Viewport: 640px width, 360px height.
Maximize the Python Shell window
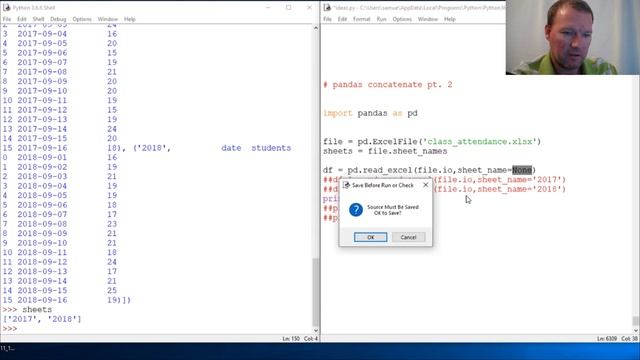tap(289, 7)
